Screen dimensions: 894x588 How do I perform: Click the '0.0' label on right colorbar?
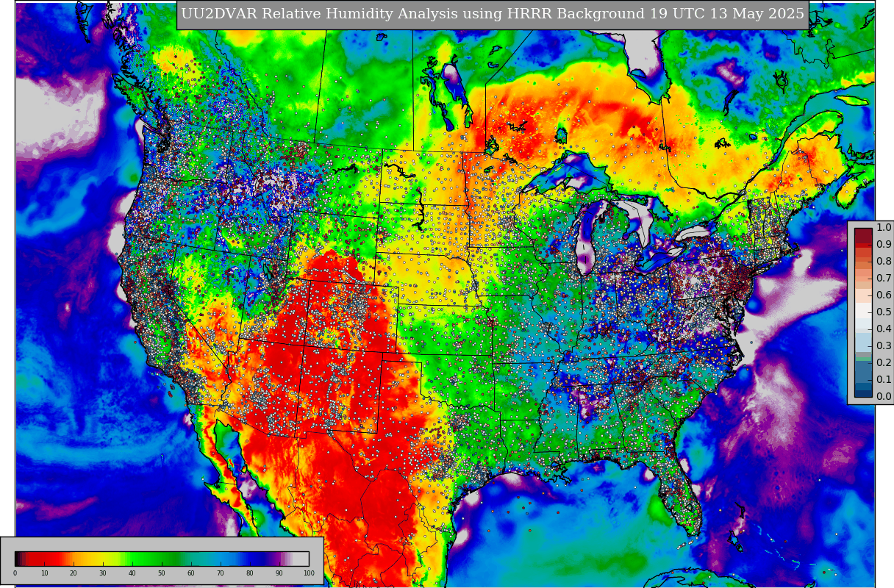[x=884, y=397]
